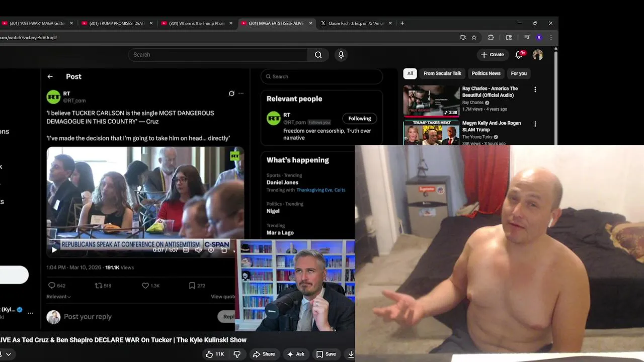Close the MAGA EATS ITSELF ALIVE tab
Screen dimensions: 644x362
[310, 23]
